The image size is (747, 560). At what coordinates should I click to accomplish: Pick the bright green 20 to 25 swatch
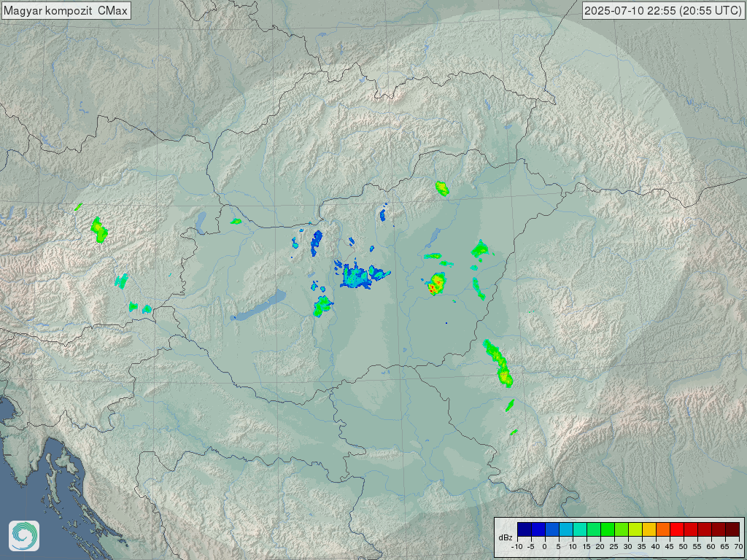point(608,529)
